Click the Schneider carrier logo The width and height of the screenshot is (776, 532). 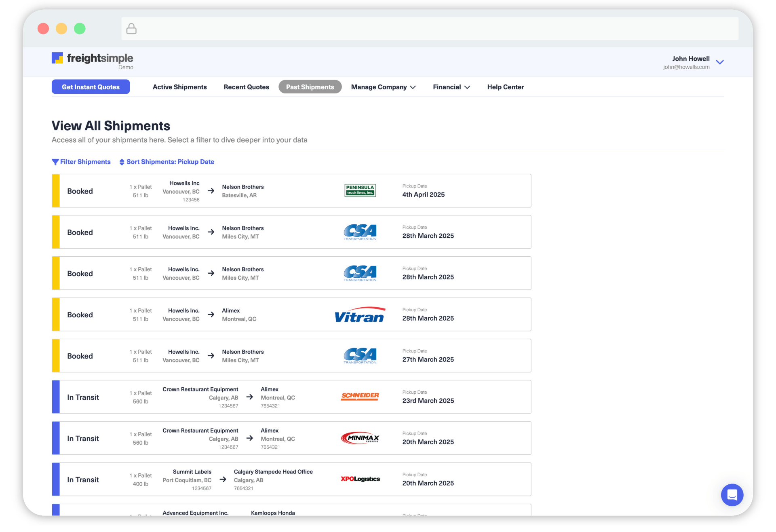pos(360,397)
